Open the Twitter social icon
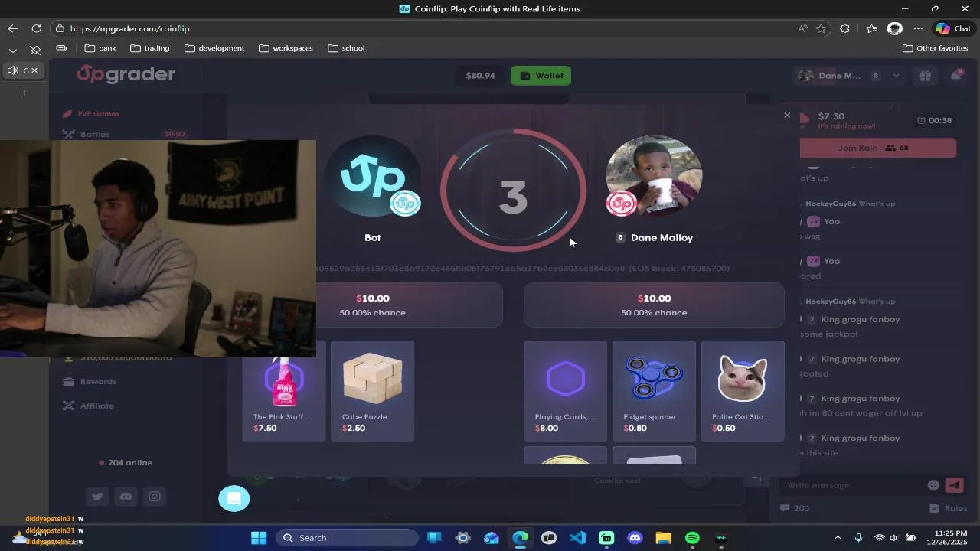Screen dimensions: 980x551 pyautogui.click(x=97, y=497)
